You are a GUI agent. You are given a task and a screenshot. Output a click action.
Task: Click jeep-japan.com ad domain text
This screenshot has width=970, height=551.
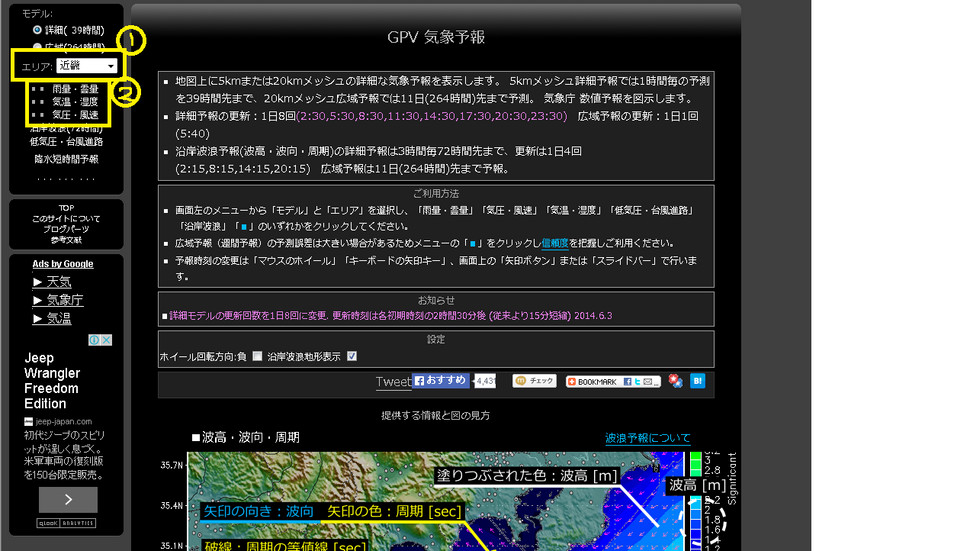[x=63, y=422]
